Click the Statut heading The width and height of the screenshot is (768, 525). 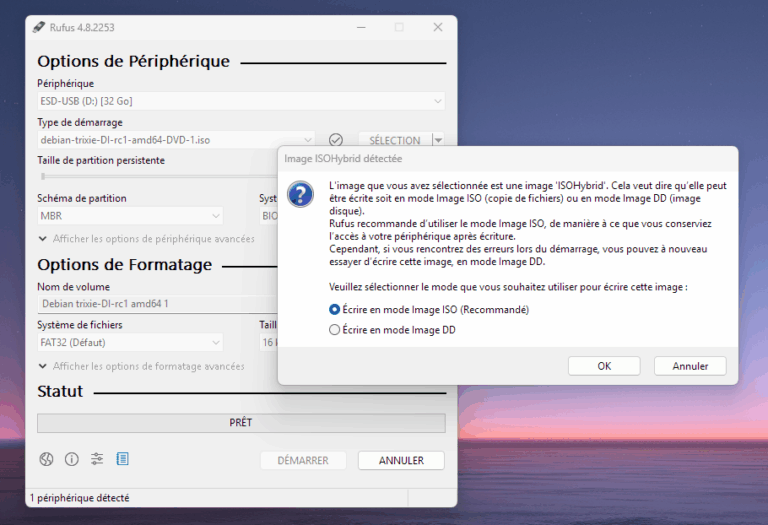(60, 391)
